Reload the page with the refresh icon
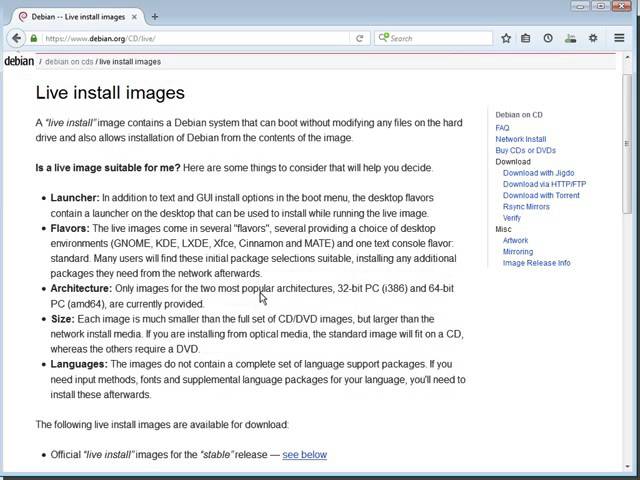Image resolution: width=640 pixels, height=480 pixels. (x=359, y=39)
